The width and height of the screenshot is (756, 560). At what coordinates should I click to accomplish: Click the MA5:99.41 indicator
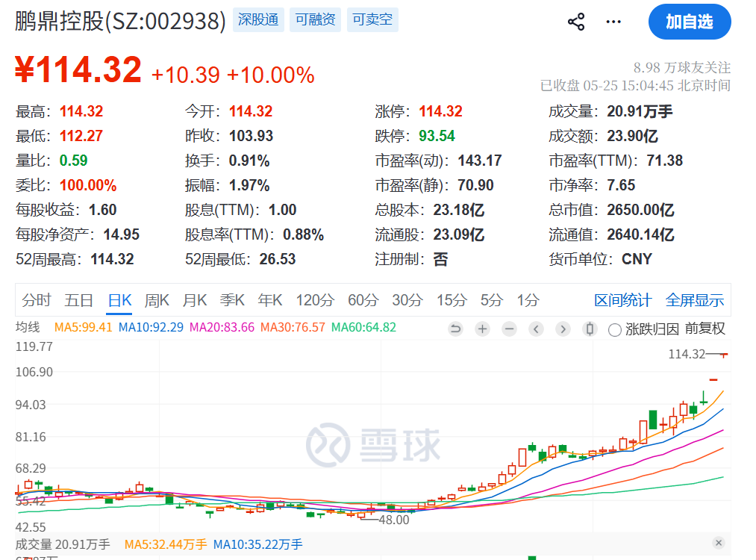(x=83, y=327)
